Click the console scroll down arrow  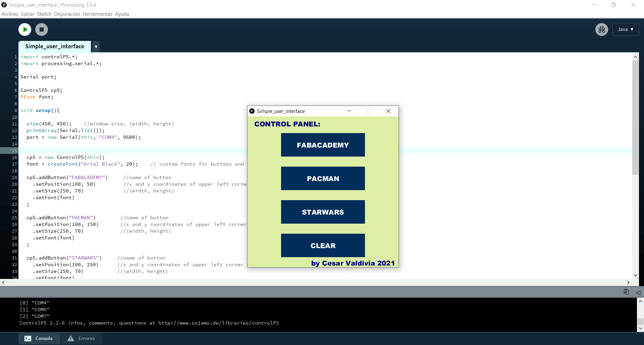[x=640, y=329]
